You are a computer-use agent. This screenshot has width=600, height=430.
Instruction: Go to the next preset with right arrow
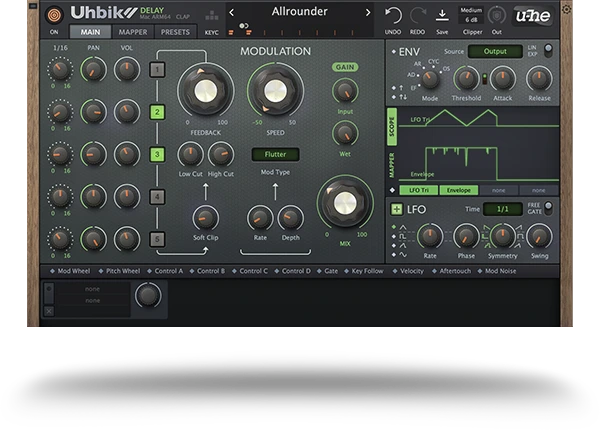click(367, 13)
